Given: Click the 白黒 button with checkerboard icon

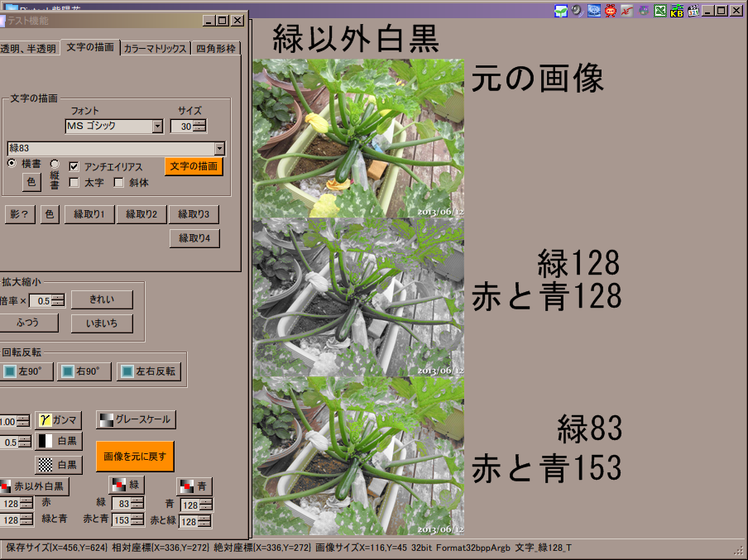Looking at the screenshot, I should [x=58, y=465].
